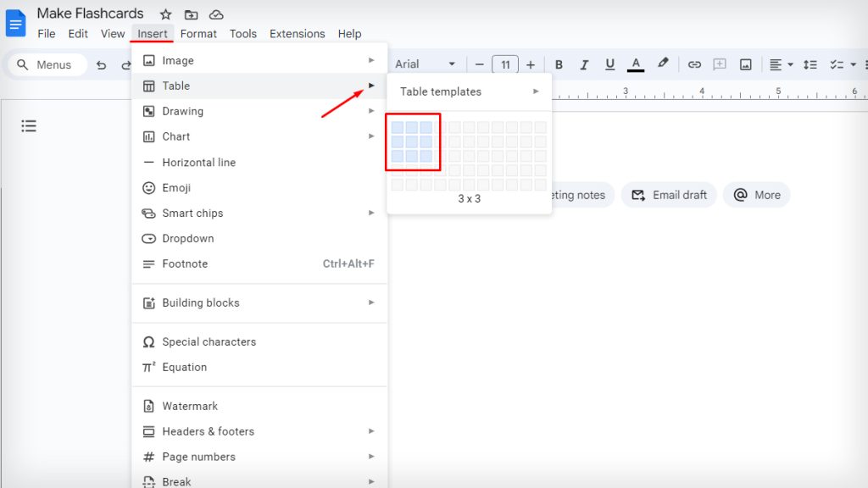Open the Format menu
This screenshot has height=488, width=868.
point(198,34)
